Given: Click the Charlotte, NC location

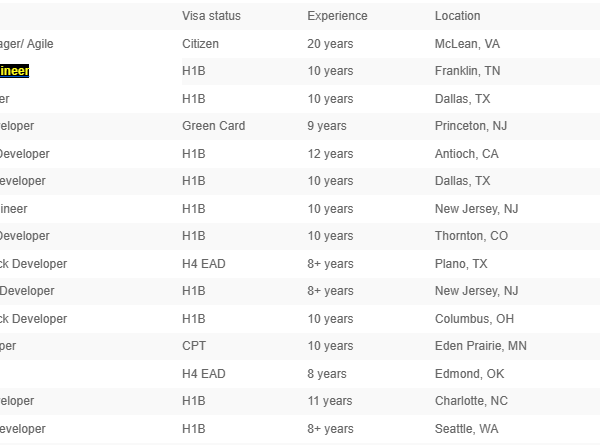Looking at the screenshot, I should pyautogui.click(x=471, y=401).
